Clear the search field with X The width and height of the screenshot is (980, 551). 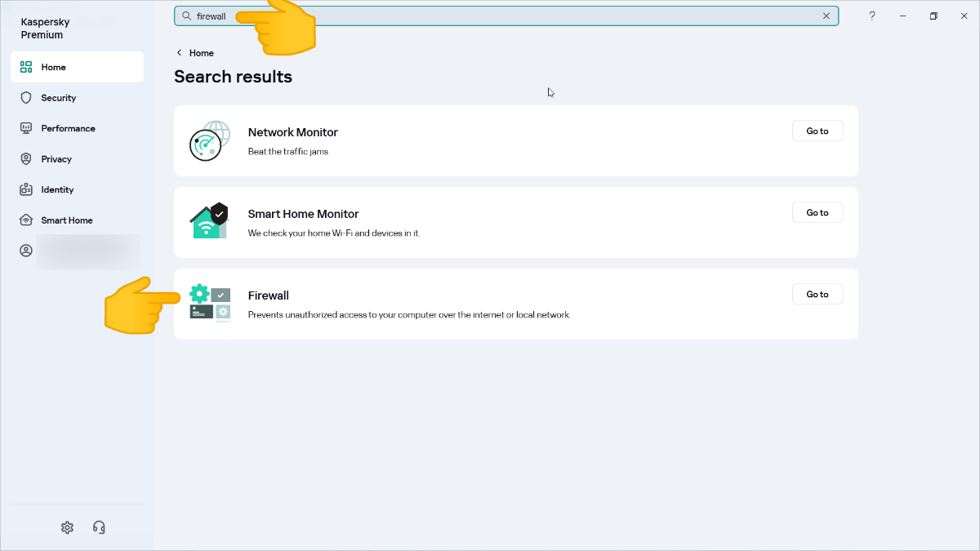[826, 16]
